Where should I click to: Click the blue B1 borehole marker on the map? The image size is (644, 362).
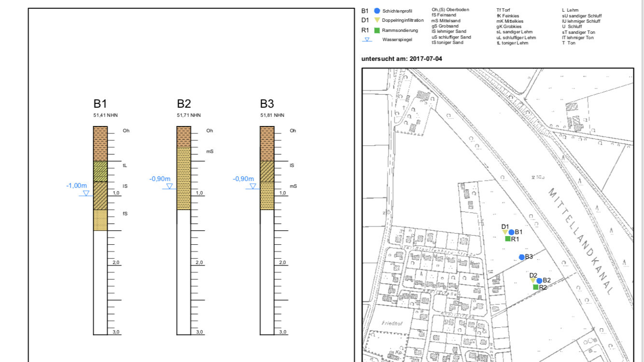(511, 232)
